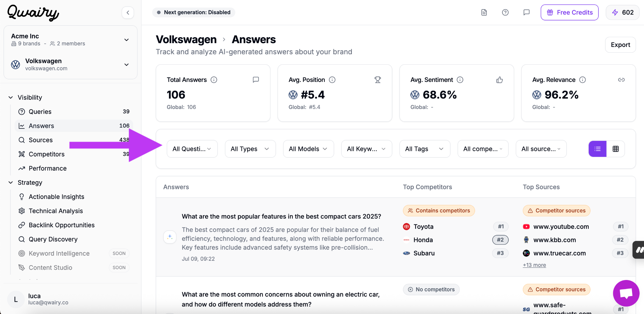Viewport: 644px width, 314px height.
Task: Expand the Volkswagen brand selector
Action: coord(70,65)
